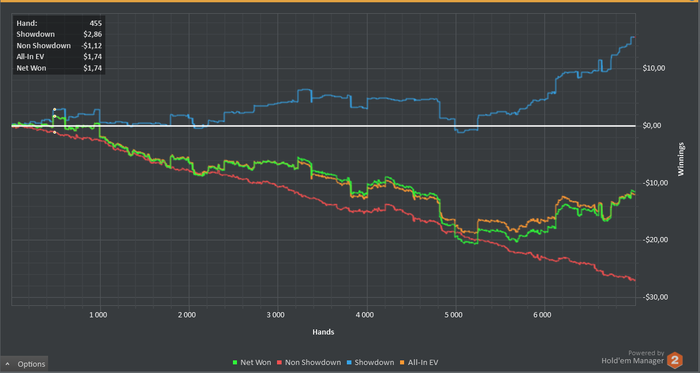
Task: Click the blue Showdown color square
Action: [349, 363]
